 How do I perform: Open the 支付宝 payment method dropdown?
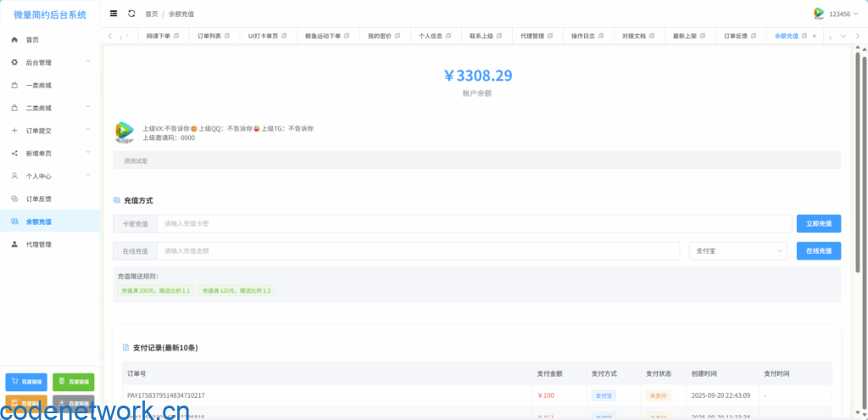737,251
